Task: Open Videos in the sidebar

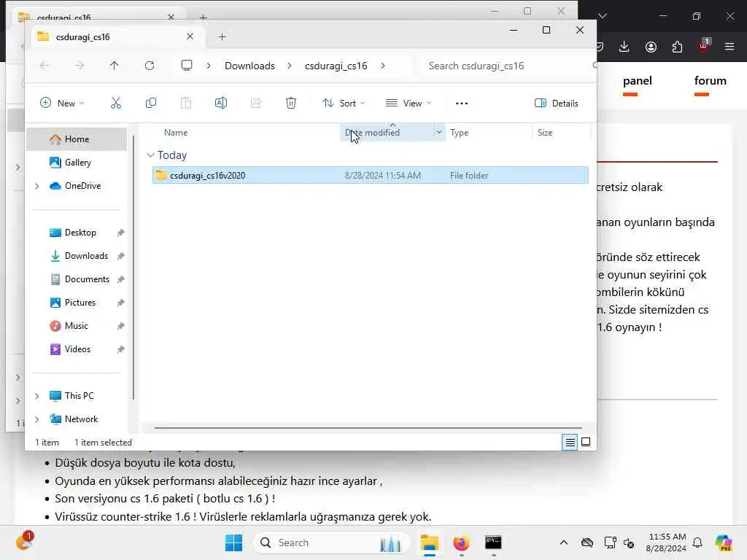Action: tap(77, 349)
